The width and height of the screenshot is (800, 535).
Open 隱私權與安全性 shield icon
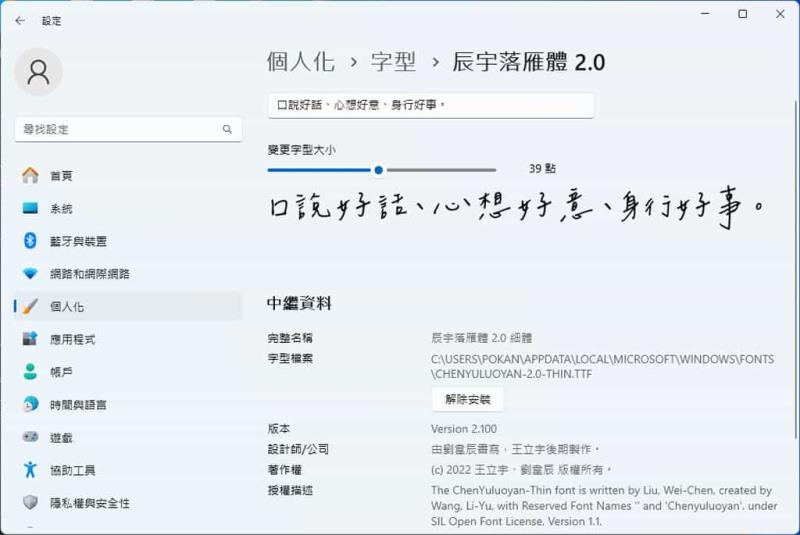[30, 503]
